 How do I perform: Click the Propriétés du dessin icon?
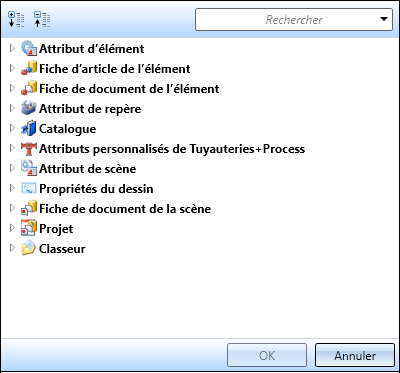pos(29,189)
